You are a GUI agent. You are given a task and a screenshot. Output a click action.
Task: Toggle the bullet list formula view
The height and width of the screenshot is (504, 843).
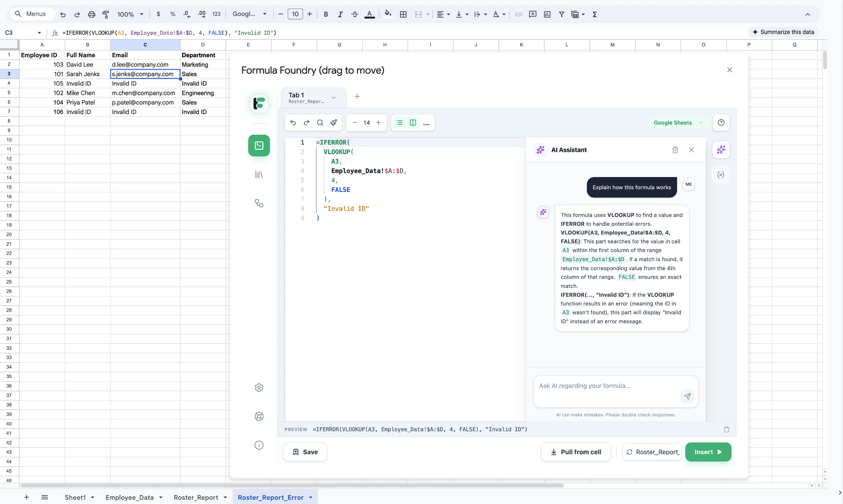tap(399, 123)
